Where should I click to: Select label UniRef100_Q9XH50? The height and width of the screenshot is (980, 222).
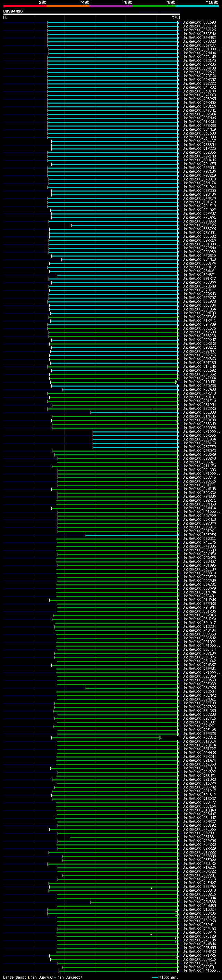[x=199, y=103]
